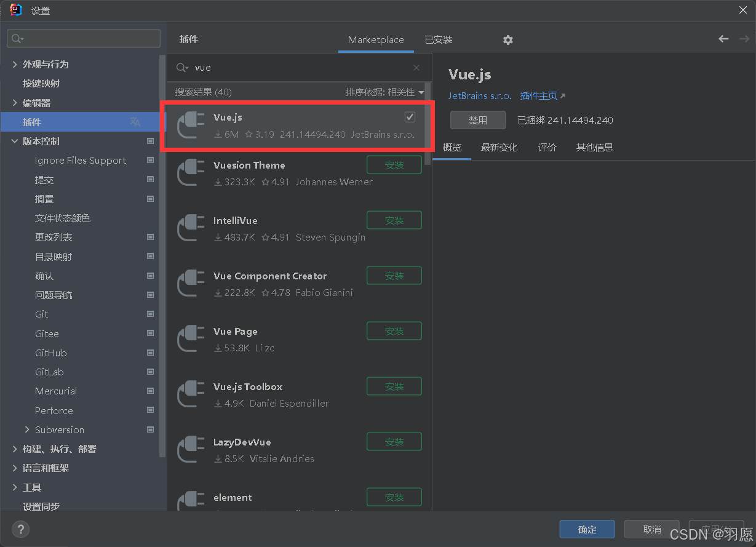
Task: Select Perforce in version control settings
Action: [x=54, y=410]
